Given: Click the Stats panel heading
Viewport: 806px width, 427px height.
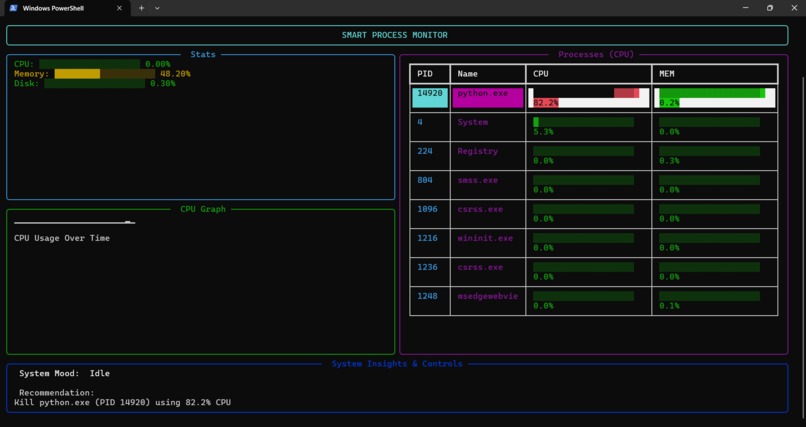Looking at the screenshot, I should point(203,54).
